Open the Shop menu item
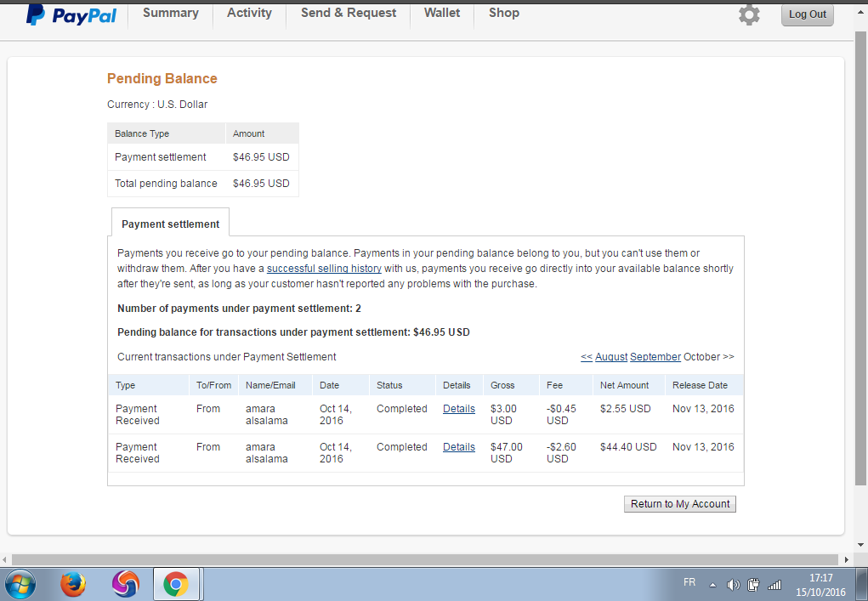This screenshot has width=868, height=601. [504, 13]
